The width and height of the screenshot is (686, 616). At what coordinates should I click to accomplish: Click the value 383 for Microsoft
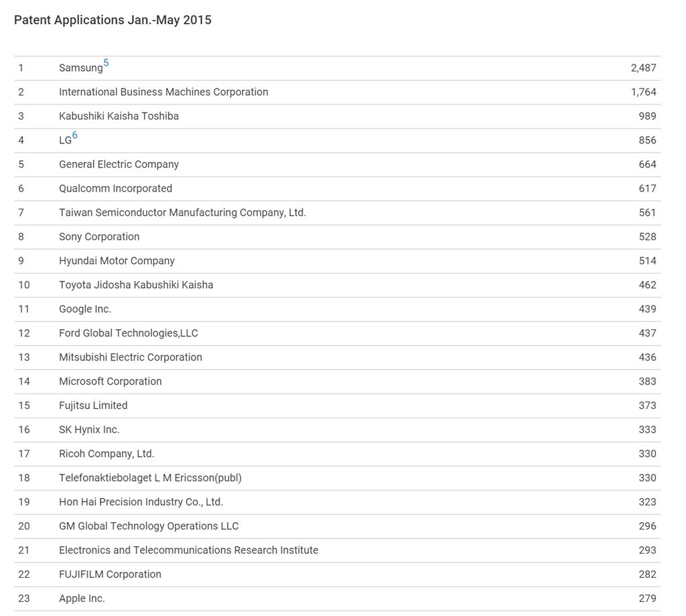point(648,381)
